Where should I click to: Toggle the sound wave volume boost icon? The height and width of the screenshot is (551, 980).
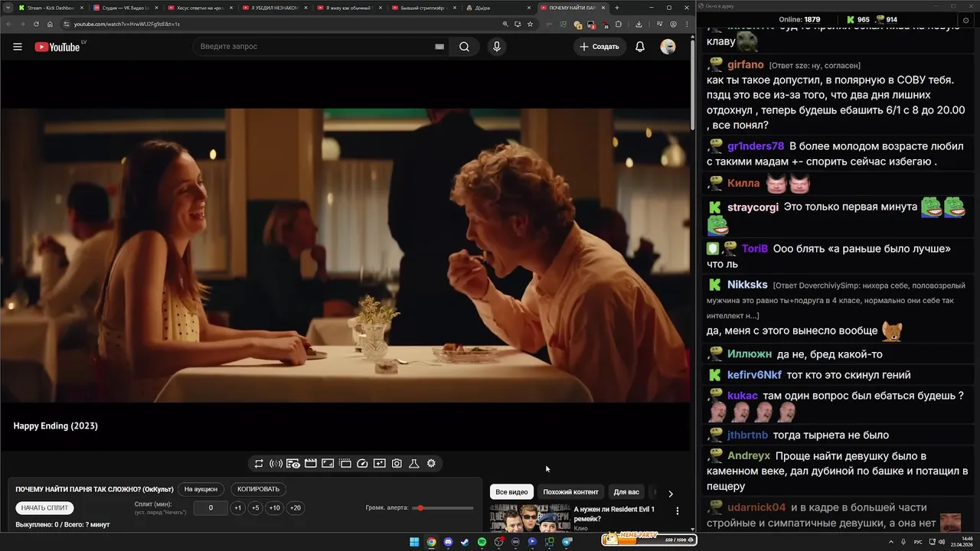276,463
